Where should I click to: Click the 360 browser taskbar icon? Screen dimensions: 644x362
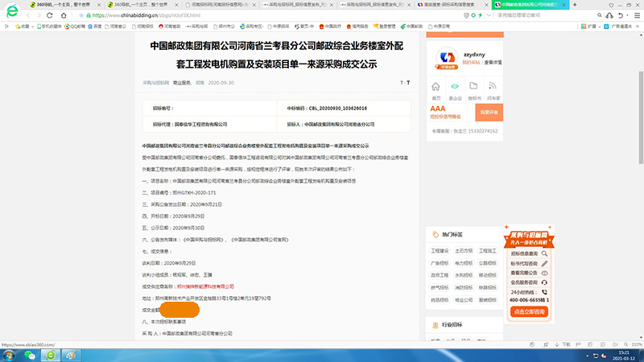51,355
